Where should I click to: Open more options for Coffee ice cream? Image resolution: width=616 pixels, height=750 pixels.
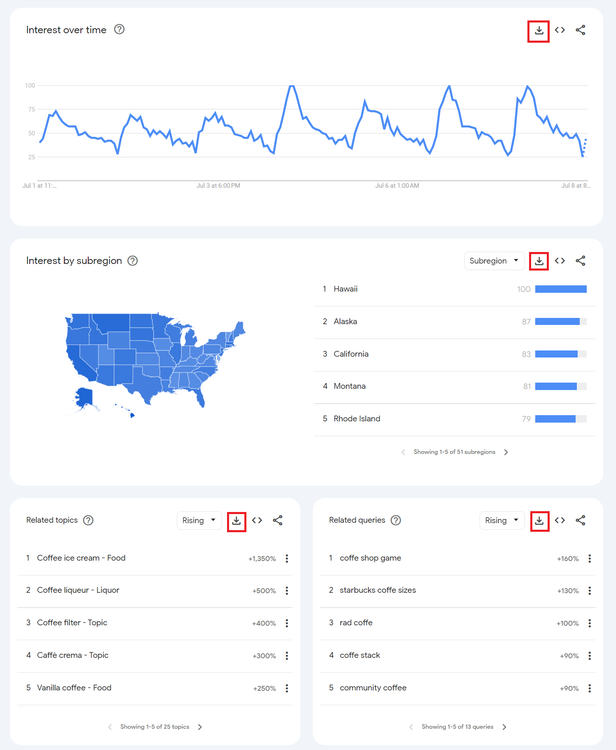pyautogui.click(x=287, y=559)
